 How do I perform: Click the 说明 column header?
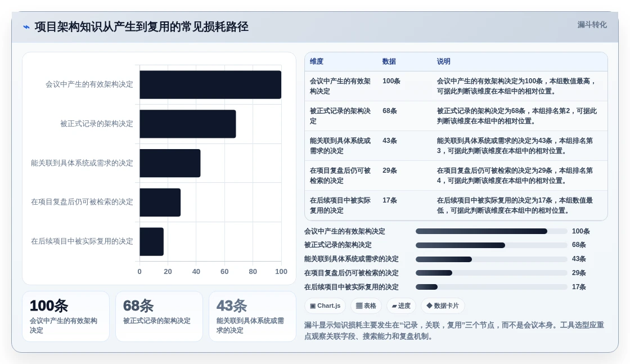coord(444,61)
